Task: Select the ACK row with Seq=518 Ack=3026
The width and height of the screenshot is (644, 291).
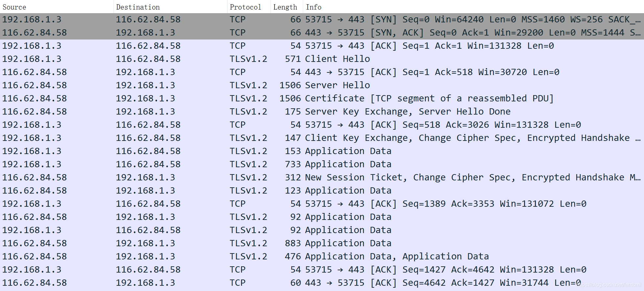Action: (322, 125)
